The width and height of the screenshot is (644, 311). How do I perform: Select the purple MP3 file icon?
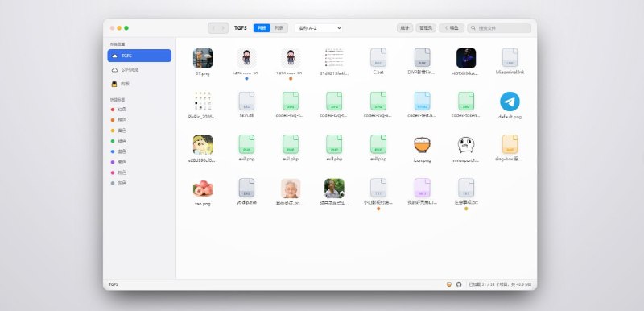tap(422, 188)
